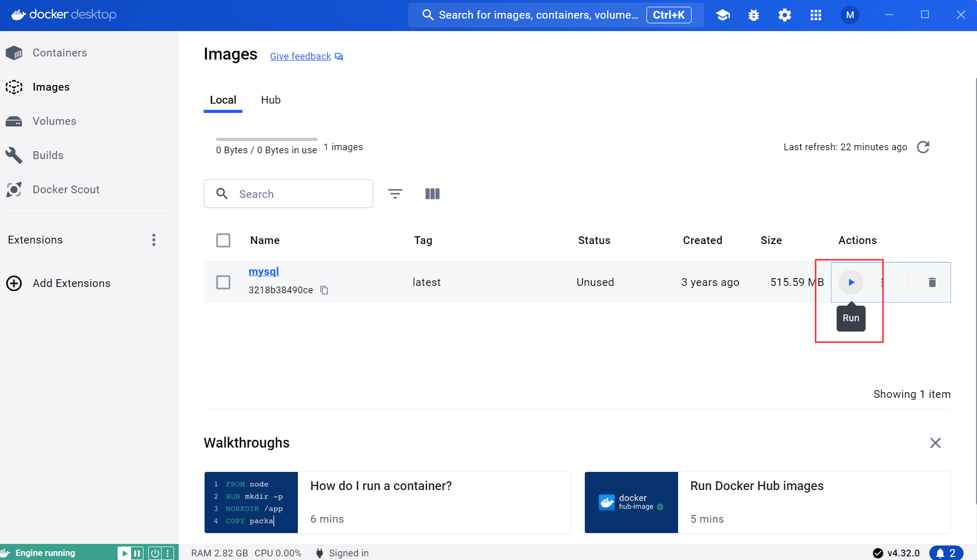The image size is (977, 560).
Task: Click the engine power quit button
Action: [x=155, y=553]
